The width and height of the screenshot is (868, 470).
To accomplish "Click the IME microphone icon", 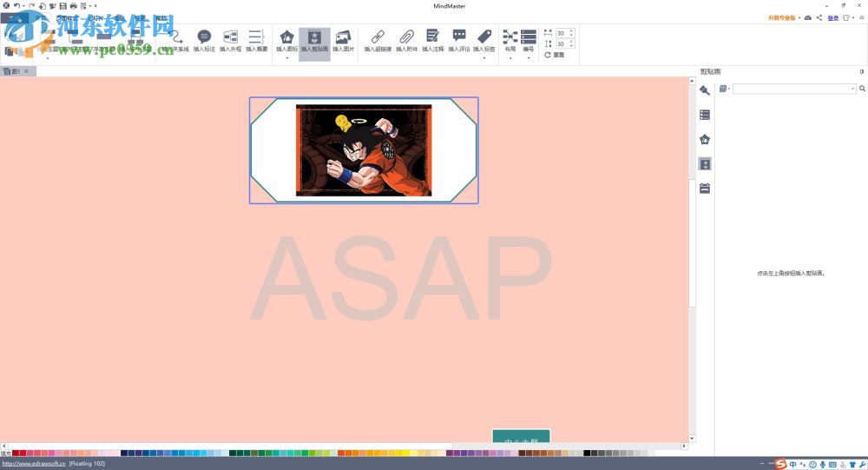I will (823, 465).
